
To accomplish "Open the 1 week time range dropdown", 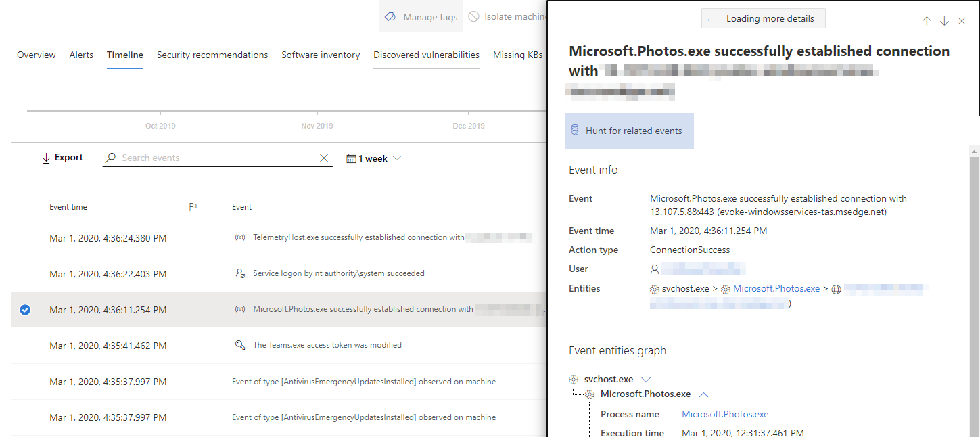I will [x=374, y=158].
